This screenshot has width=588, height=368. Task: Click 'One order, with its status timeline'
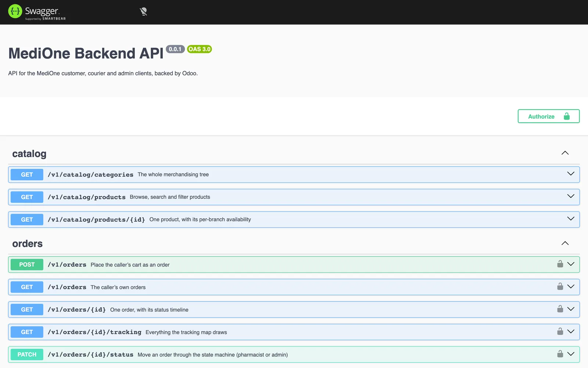[x=149, y=309]
